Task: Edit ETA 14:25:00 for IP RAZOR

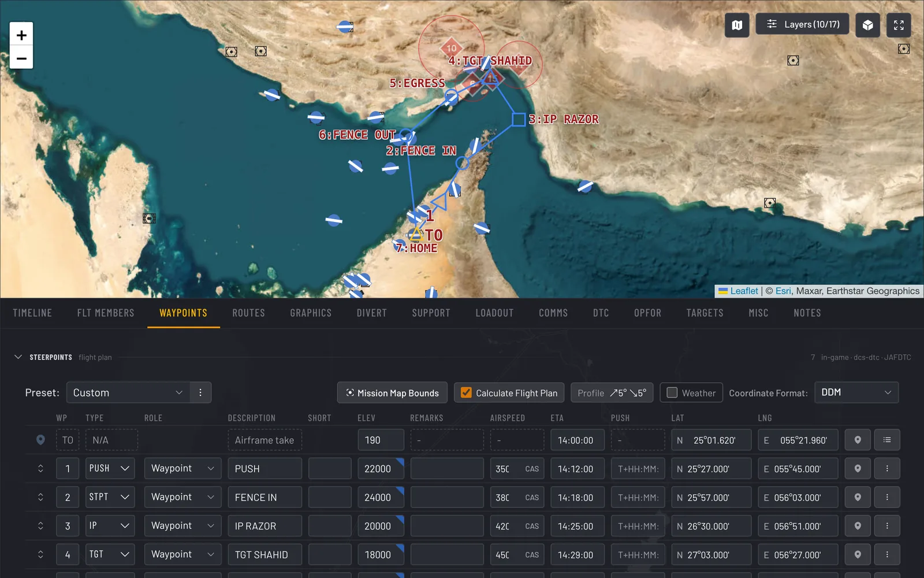Action: pos(577,526)
